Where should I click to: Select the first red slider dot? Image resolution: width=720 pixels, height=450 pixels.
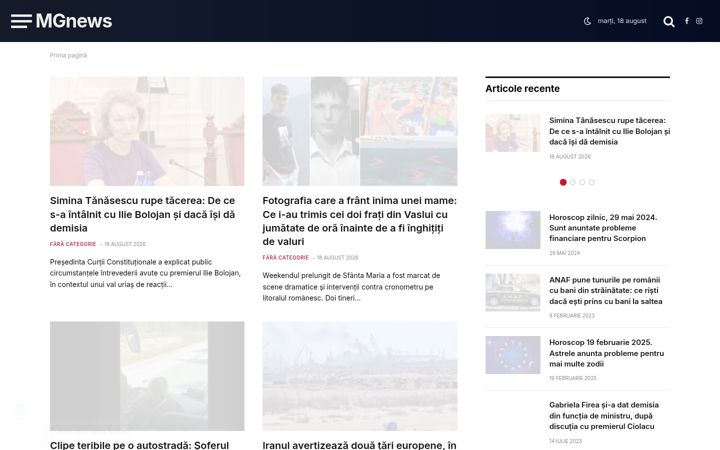click(563, 182)
